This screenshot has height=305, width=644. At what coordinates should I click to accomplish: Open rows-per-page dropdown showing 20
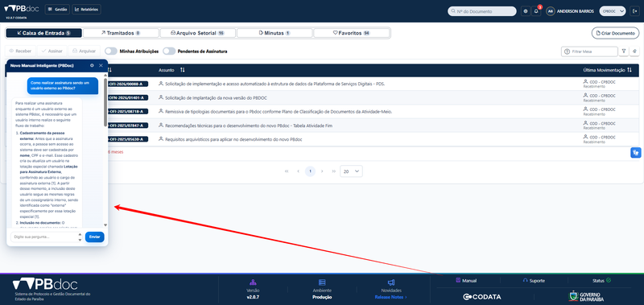point(351,171)
